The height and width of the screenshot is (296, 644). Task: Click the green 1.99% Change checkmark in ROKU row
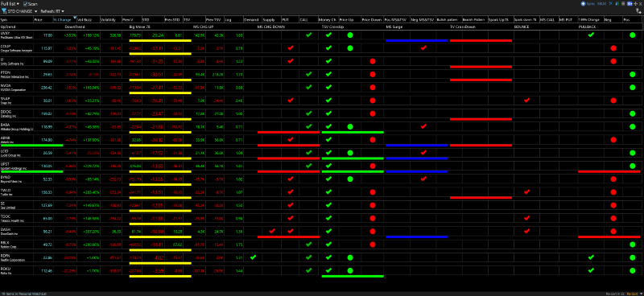click(x=591, y=270)
